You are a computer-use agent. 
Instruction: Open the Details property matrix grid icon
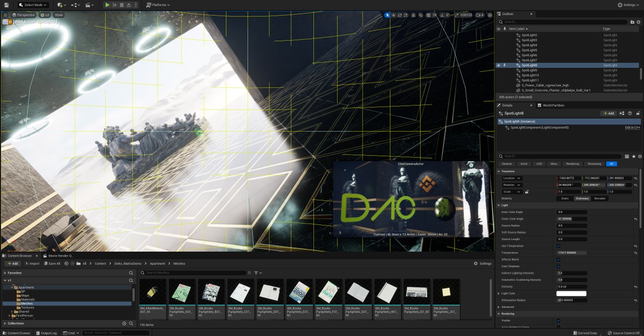point(627,156)
